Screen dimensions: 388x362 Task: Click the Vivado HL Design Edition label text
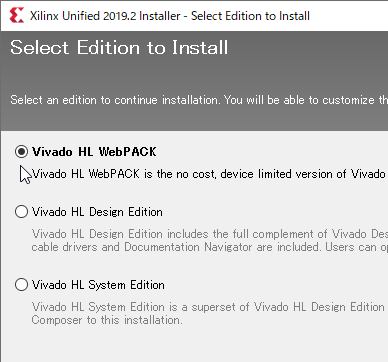tap(97, 212)
